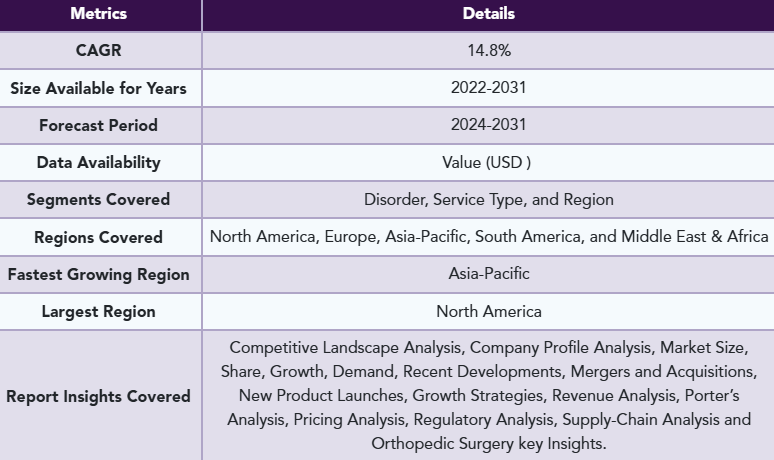The height and width of the screenshot is (460, 774).
Task: Select the Regions Covered label
Action: [98, 237]
